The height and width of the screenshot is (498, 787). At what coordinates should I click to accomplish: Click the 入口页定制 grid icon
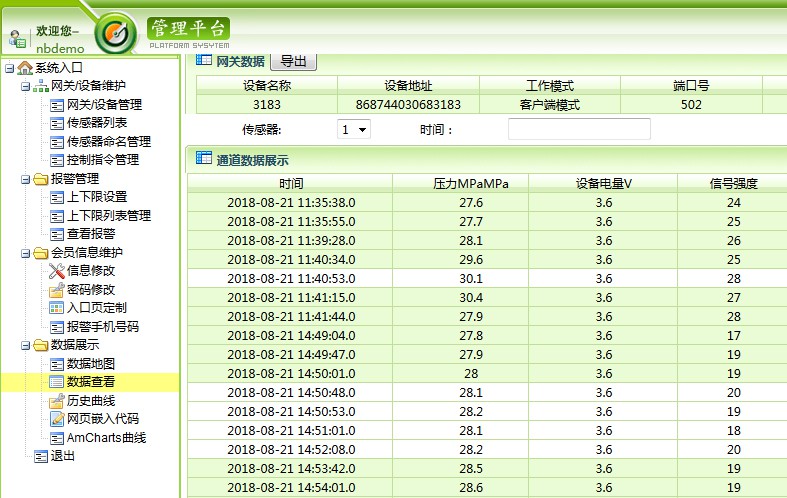pyautogui.click(x=57, y=308)
